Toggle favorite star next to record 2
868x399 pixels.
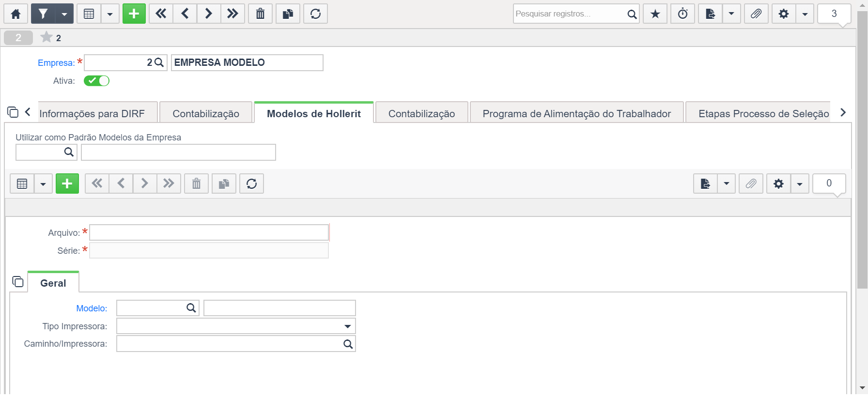coord(46,37)
